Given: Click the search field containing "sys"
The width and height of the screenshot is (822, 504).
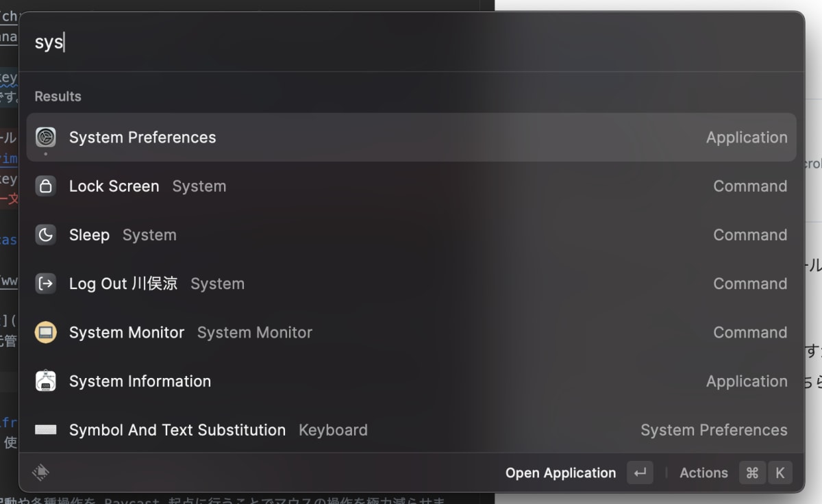Looking at the screenshot, I should click(x=411, y=42).
